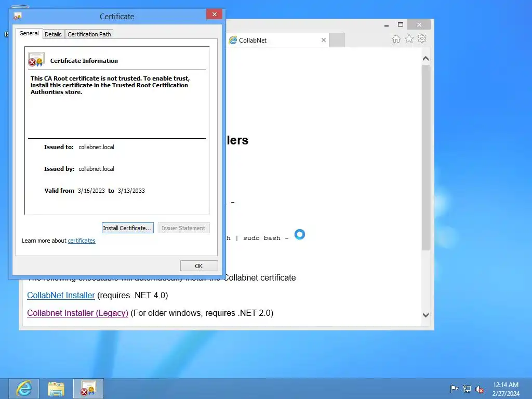Open browser Favorites star icon
Screen dimensions: 532x399
point(409,38)
